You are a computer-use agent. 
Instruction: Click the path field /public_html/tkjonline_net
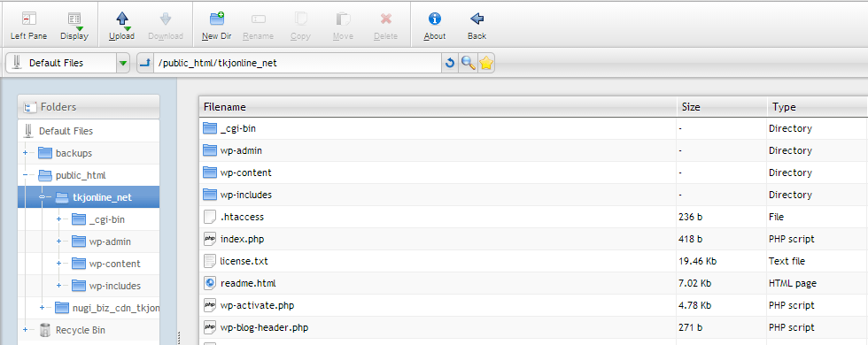point(298,63)
